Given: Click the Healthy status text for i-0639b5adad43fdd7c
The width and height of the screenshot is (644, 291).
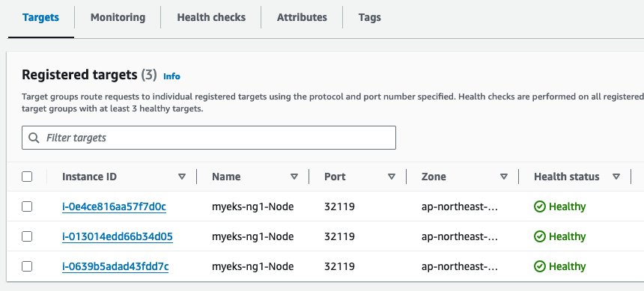Looking at the screenshot, I should (x=568, y=266).
